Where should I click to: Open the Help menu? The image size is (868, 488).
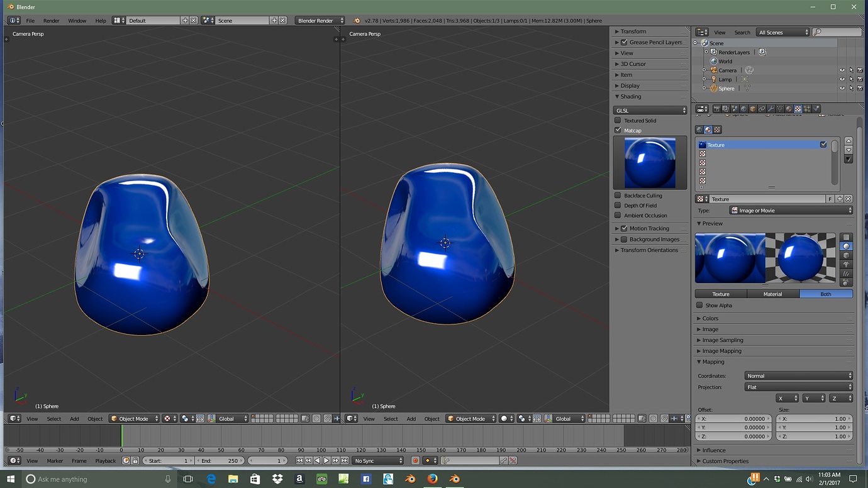pyautogui.click(x=101, y=21)
